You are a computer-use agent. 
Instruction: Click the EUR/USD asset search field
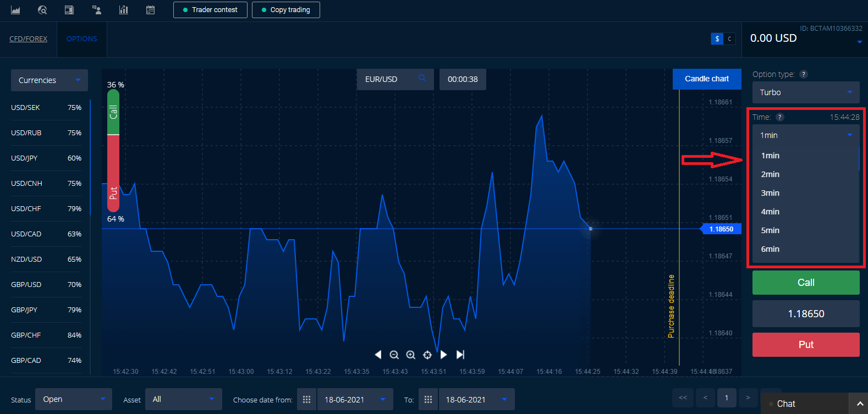[395, 79]
